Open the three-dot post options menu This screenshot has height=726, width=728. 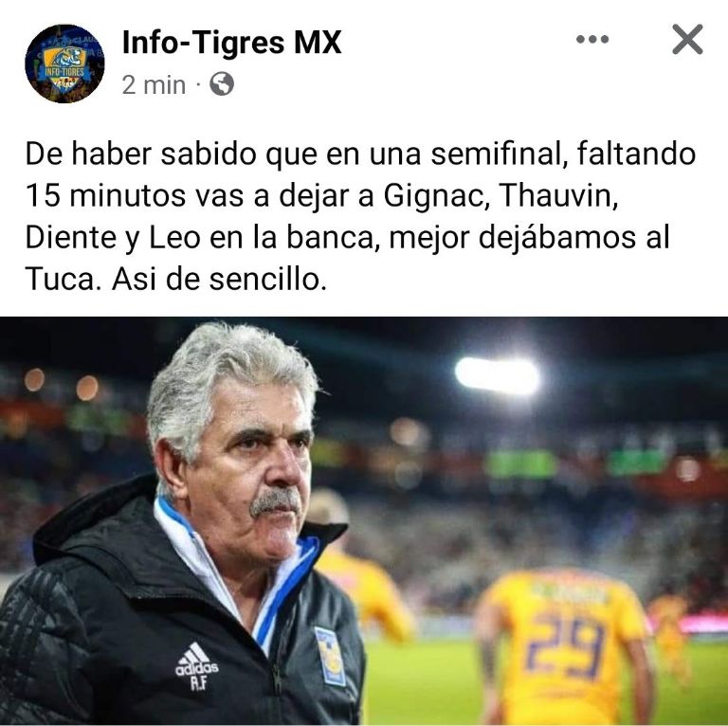point(592,40)
